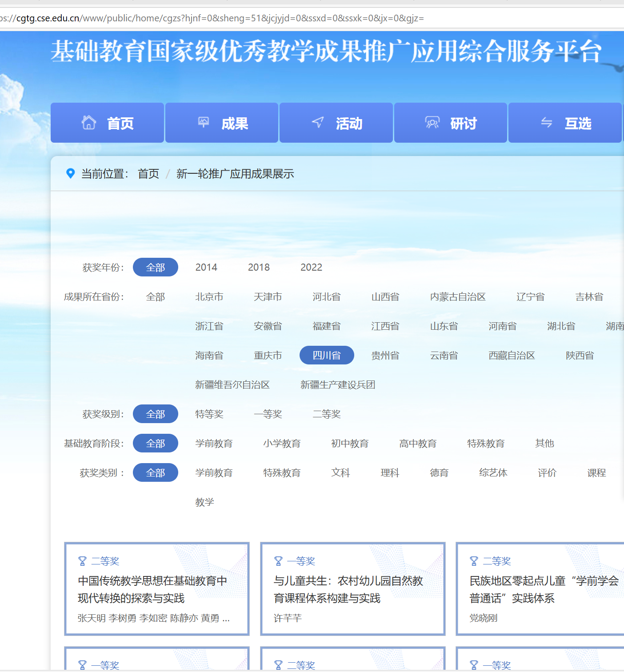Select 全部 for 基础教育阶段 filter
The width and height of the screenshot is (624, 672).
point(156,443)
